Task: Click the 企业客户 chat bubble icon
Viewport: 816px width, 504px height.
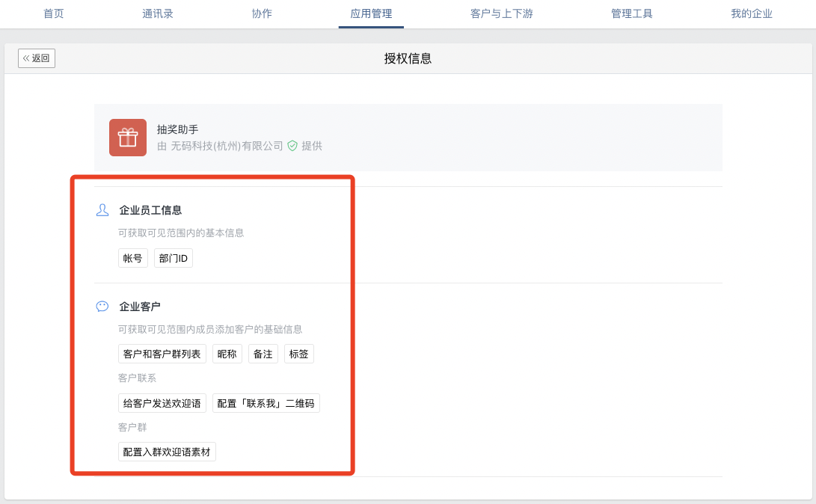Action: 102,307
